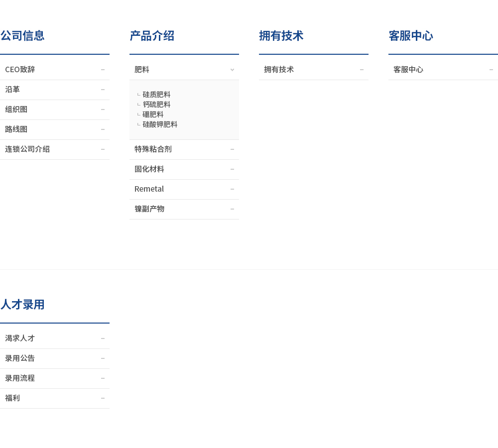This screenshot has width=498, height=448.
Task: Open the 渴求人才 menu item
Action: pyautogui.click(x=20, y=338)
